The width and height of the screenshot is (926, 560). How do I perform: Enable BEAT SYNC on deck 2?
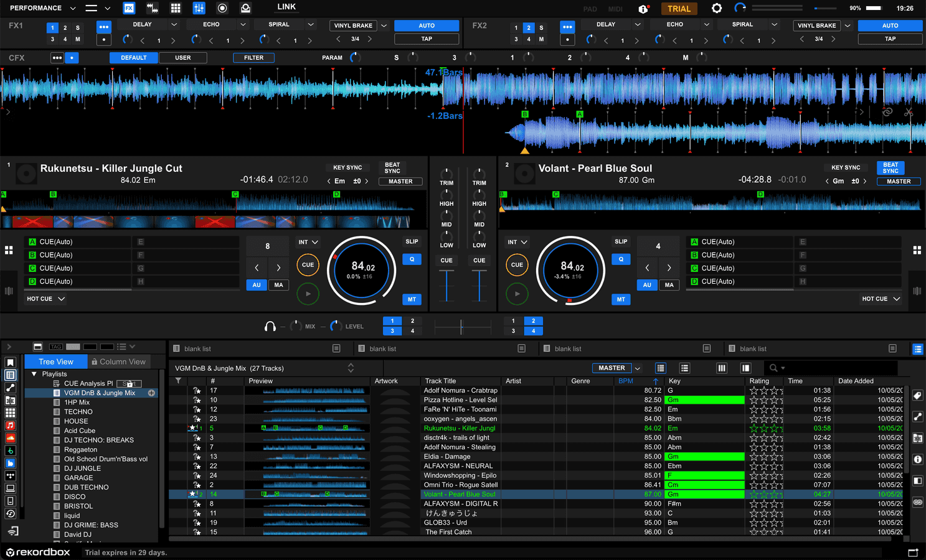[x=890, y=168]
